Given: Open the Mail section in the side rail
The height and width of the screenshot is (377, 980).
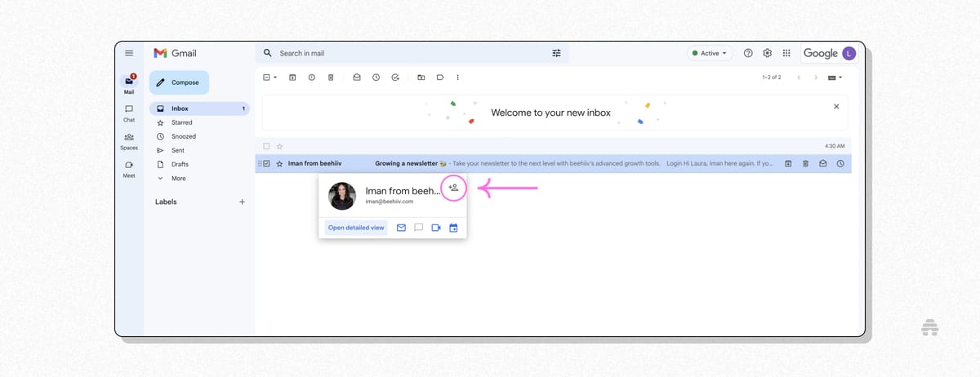Looking at the screenshot, I should pos(129,84).
